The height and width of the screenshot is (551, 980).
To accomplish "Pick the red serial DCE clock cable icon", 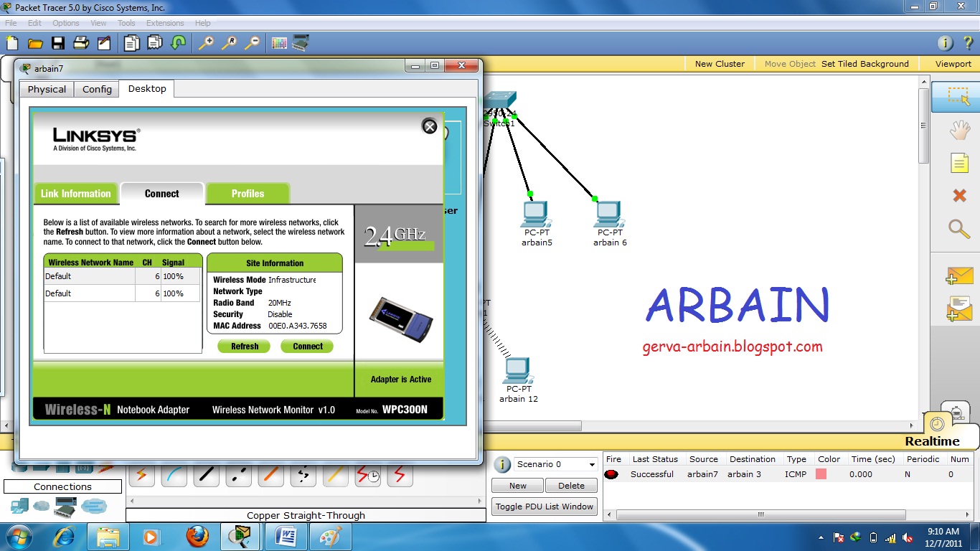I will (368, 474).
